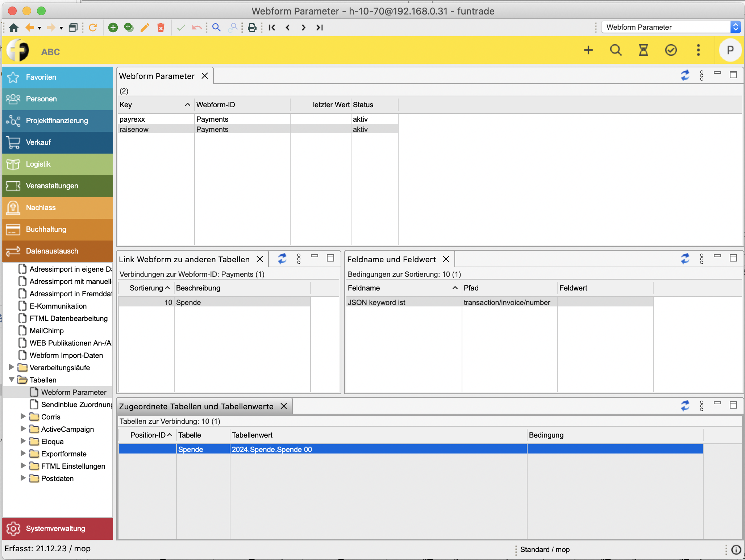This screenshot has width=745, height=560.
Task: Refresh the Feldname und Feldwert panel
Action: (x=685, y=259)
